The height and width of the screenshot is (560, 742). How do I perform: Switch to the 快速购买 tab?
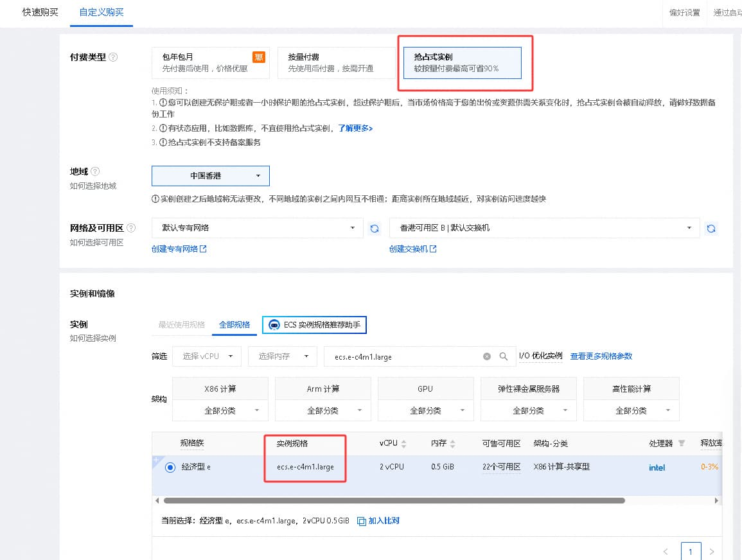(40, 12)
